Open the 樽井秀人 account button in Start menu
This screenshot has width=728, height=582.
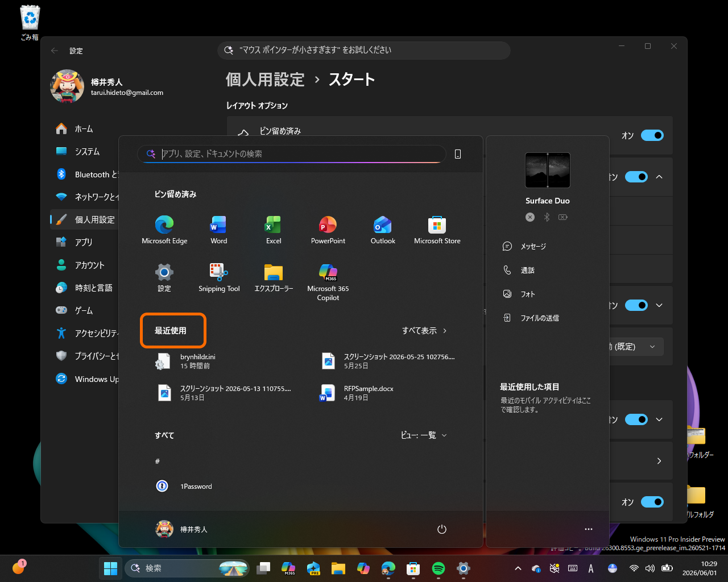coord(182,529)
